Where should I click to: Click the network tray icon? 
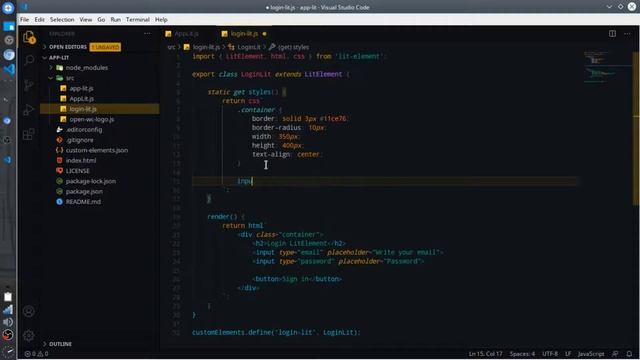8,310
